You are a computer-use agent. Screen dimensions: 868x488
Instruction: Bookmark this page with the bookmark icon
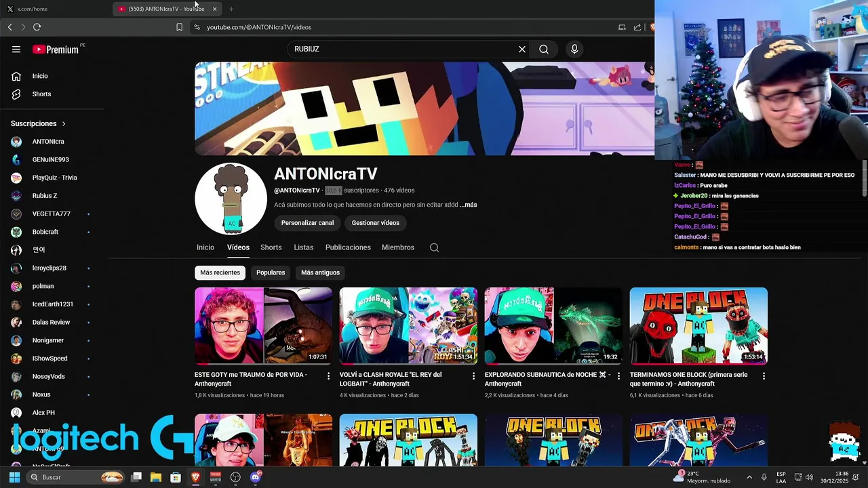coord(179,27)
